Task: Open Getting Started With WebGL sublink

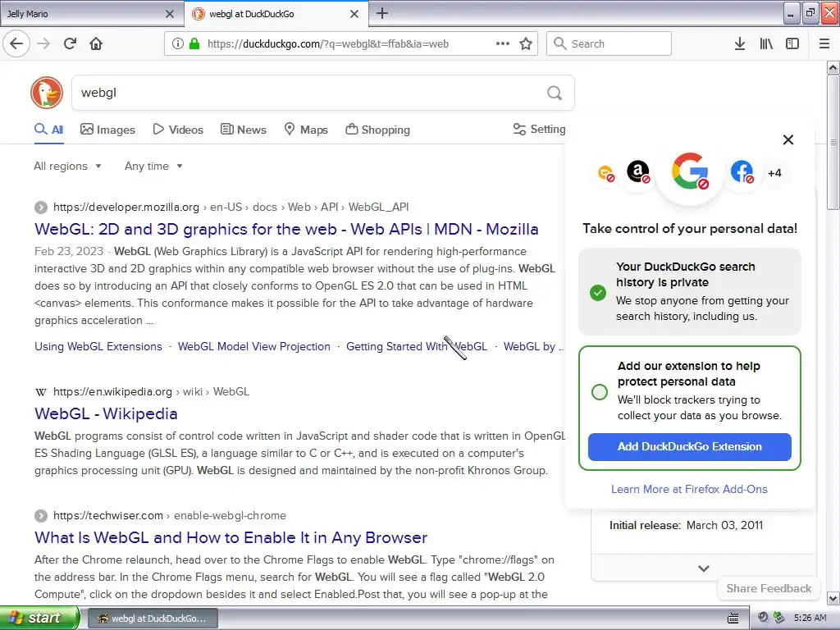Action: [417, 347]
